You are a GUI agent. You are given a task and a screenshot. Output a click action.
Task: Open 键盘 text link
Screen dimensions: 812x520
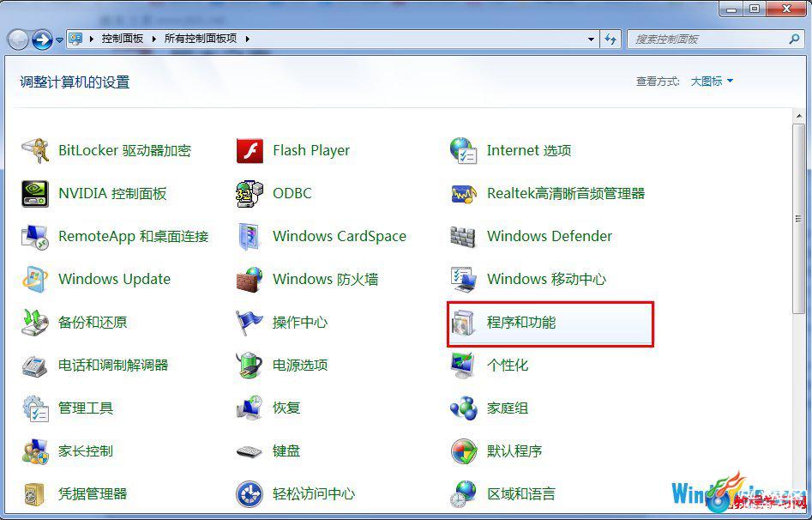[x=286, y=450]
